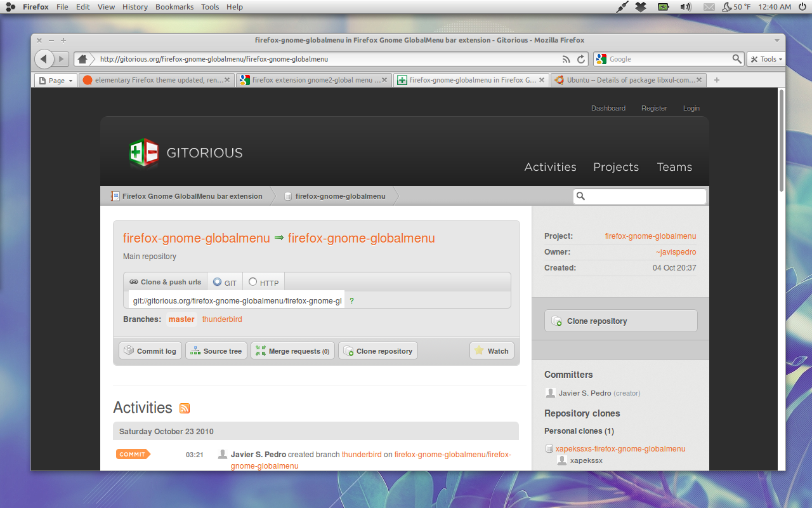Open the Dropbox indicator in the top panel
The height and width of the screenshot is (508, 812).
click(641, 7)
